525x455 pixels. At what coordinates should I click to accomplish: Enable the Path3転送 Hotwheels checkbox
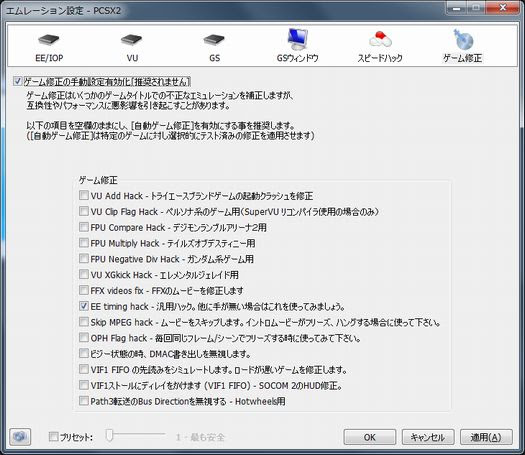point(83,401)
